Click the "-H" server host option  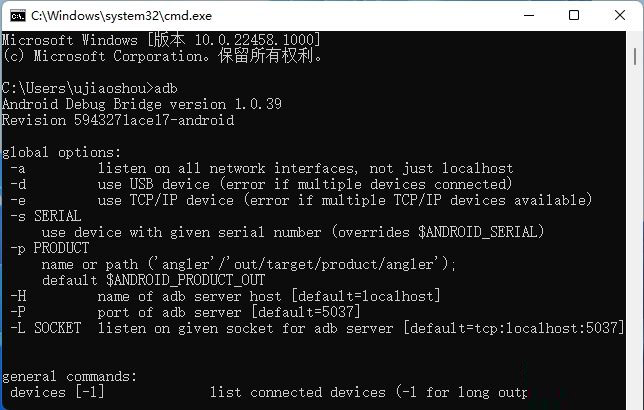(18, 296)
